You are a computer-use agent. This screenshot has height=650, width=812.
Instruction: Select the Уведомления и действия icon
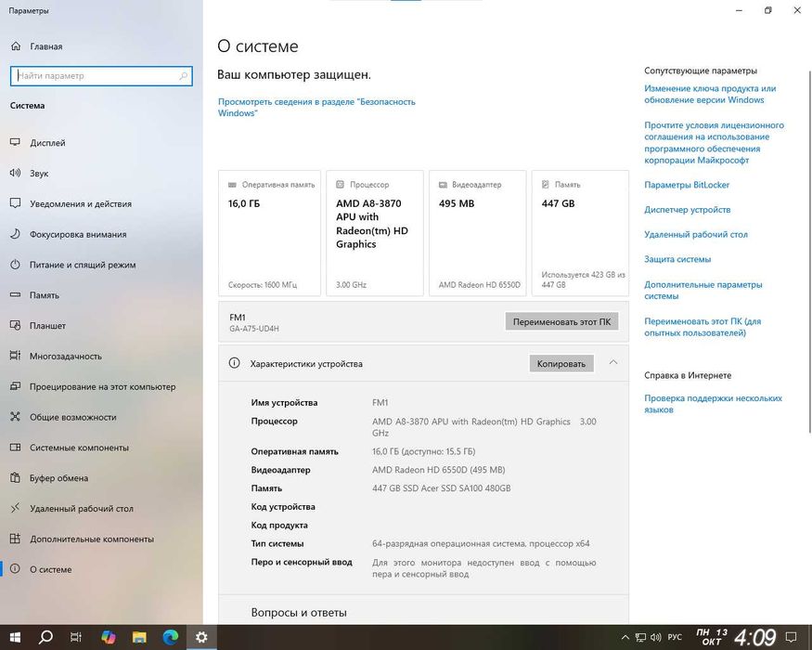(x=16, y=203)
